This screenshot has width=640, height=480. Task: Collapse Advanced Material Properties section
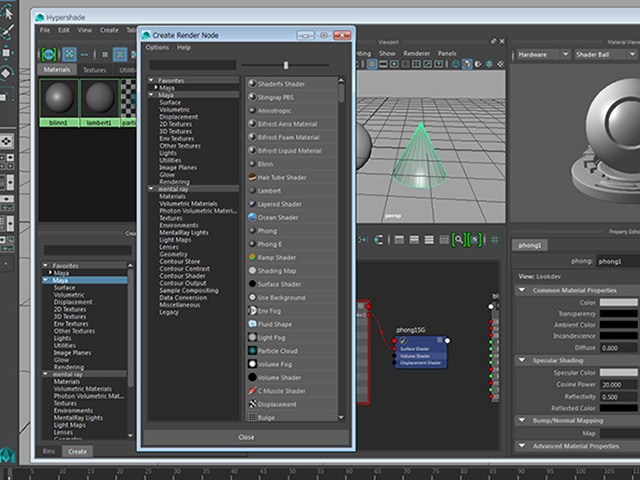click(x=522, y=446)
